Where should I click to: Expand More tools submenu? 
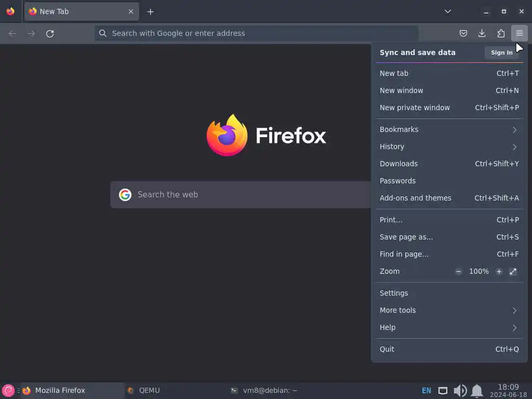point(449,311)
